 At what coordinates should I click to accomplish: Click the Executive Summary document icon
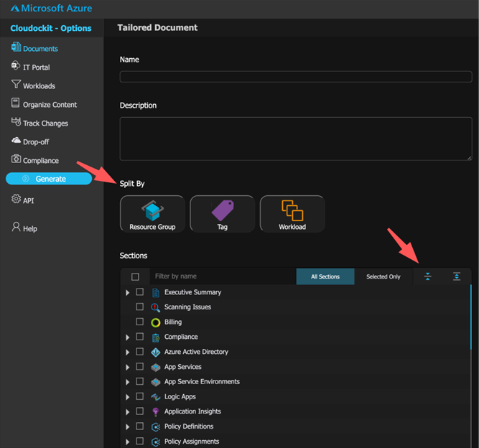click(x=156, y=292)
